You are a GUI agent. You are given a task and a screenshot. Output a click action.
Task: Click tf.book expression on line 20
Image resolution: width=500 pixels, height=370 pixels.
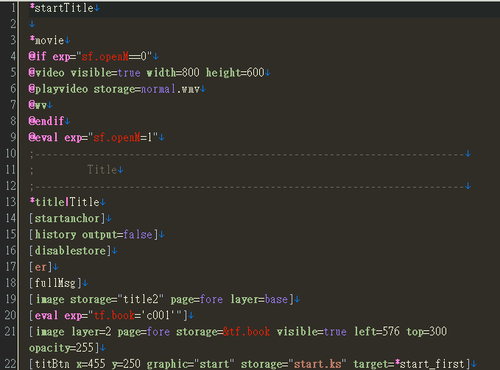click(114, 315)
